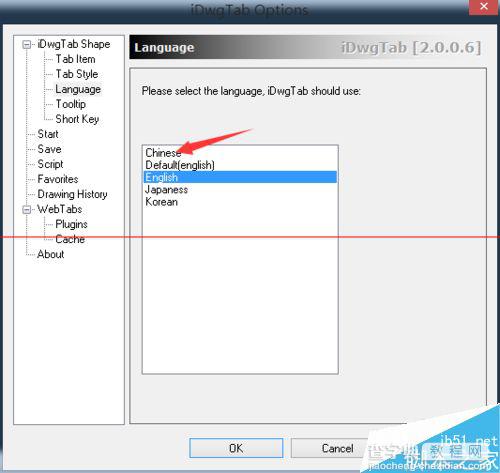Select Japaness in the language list
Viewport: 500px width, 473px height.
[x=240, y=190]
